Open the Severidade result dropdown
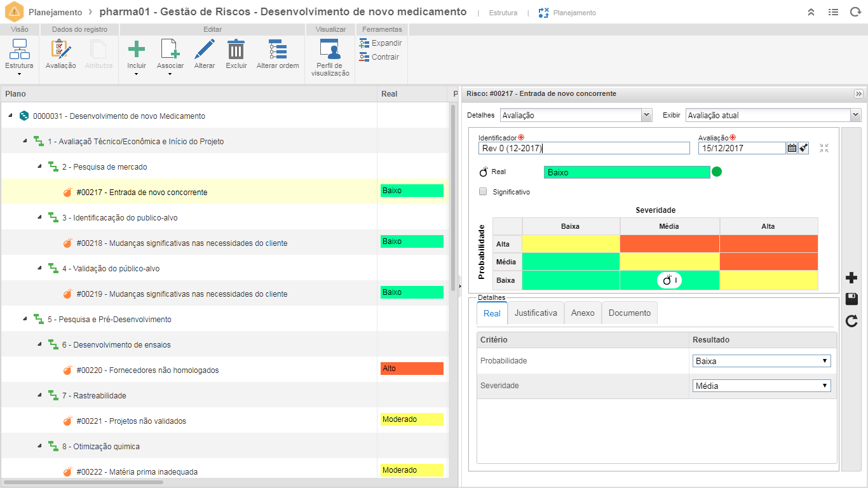868x488 pixels. 761,386
